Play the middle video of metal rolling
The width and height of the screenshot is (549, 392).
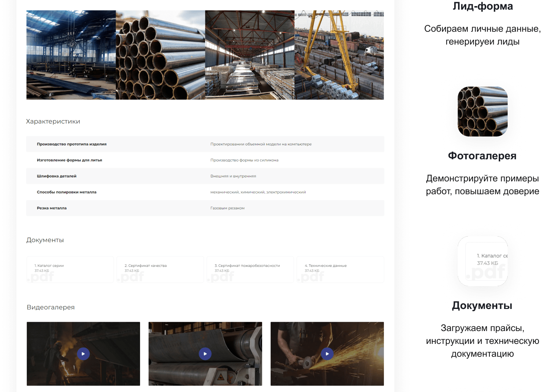(205, 354)
